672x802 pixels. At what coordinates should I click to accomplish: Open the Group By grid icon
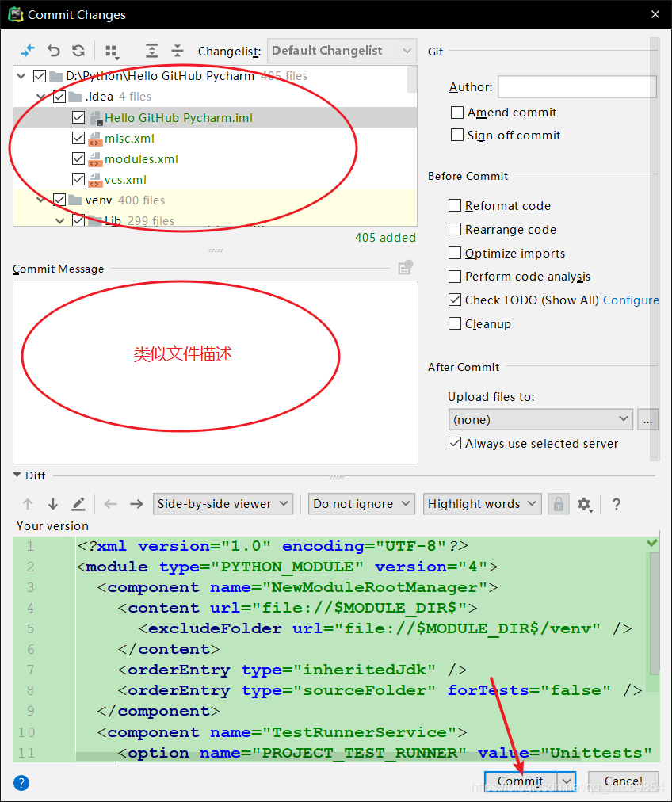[112, 52]
